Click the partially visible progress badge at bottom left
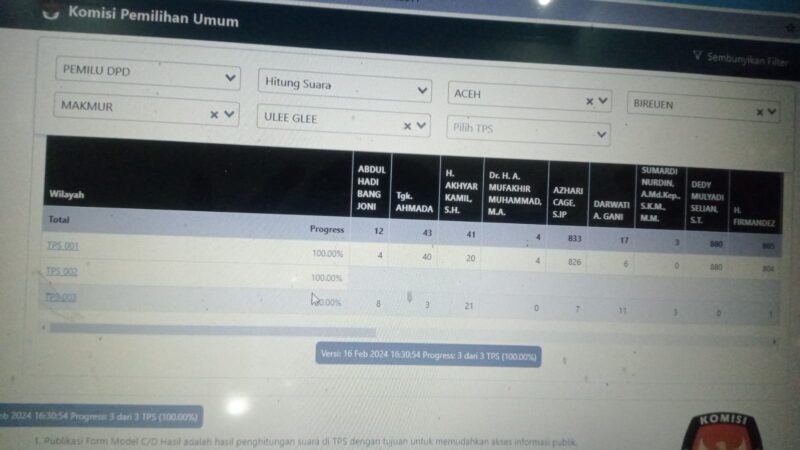800x450 pixels. pyautogui.click(x=101, y=416)
